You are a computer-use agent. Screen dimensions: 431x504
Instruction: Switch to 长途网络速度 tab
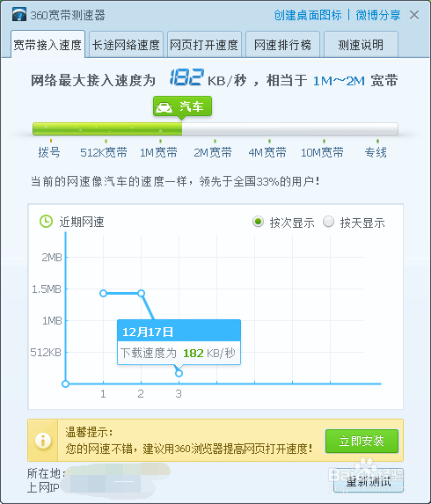[126, 44]
